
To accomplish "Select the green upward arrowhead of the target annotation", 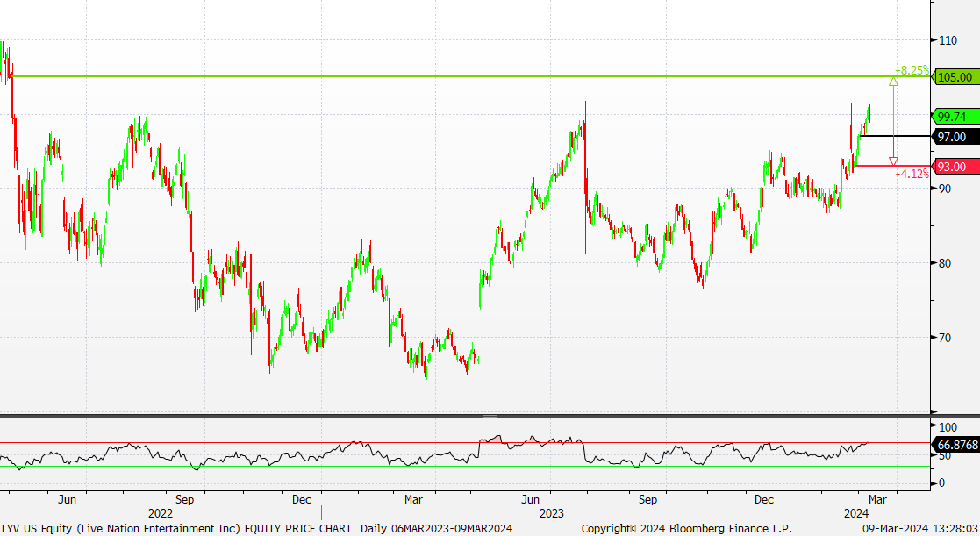I will 893,82.
